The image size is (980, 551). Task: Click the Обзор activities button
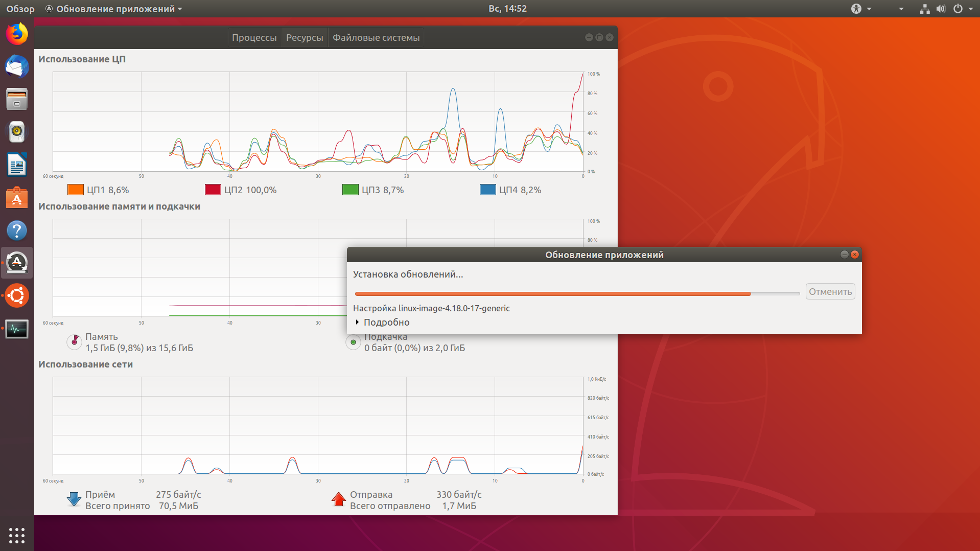coord(20,9)
